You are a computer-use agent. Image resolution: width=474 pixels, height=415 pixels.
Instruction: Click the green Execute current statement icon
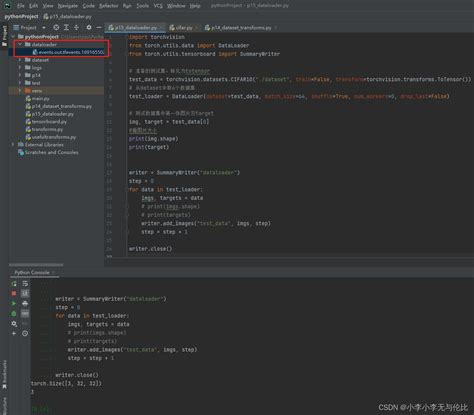click(x=14, y=304)
